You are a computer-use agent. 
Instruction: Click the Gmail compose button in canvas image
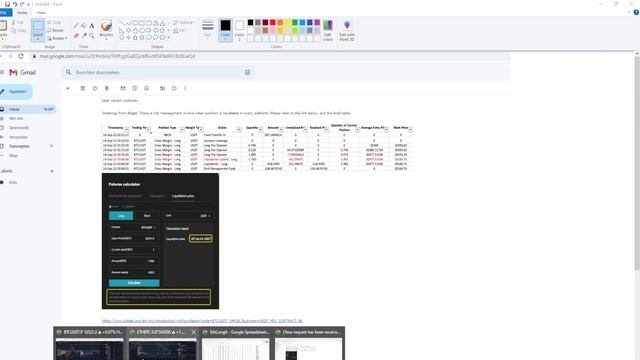(16, 92)
